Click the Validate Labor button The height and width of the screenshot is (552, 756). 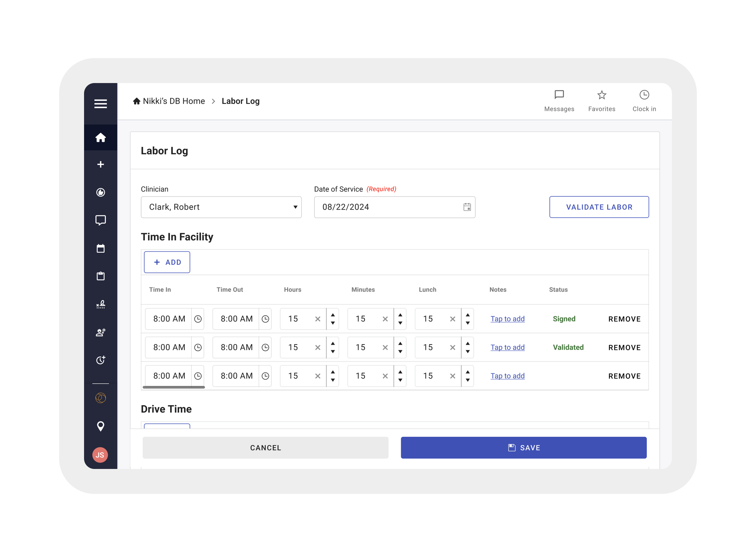point(599,207)
